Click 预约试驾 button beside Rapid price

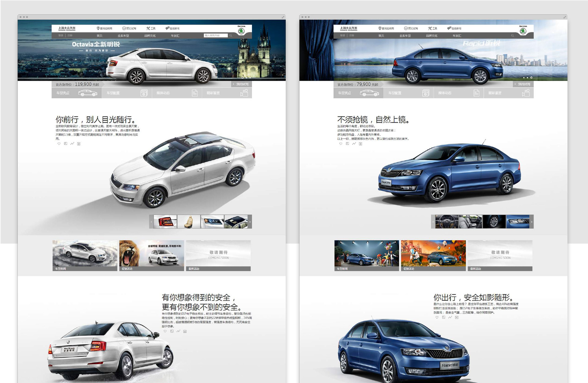click(523, 84)
